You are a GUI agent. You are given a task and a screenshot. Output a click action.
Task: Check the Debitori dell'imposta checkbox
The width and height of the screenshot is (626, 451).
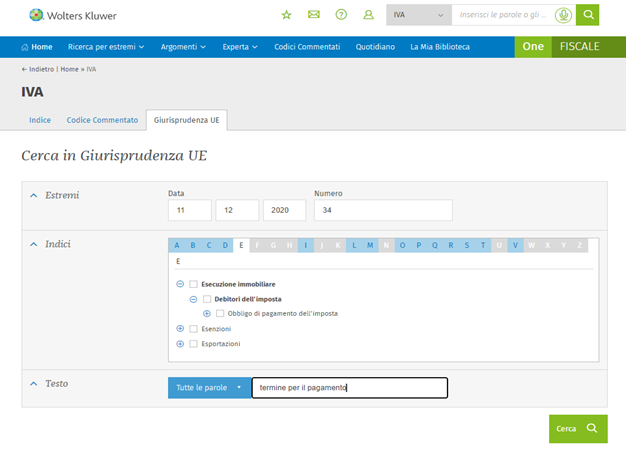click(207, 299)
